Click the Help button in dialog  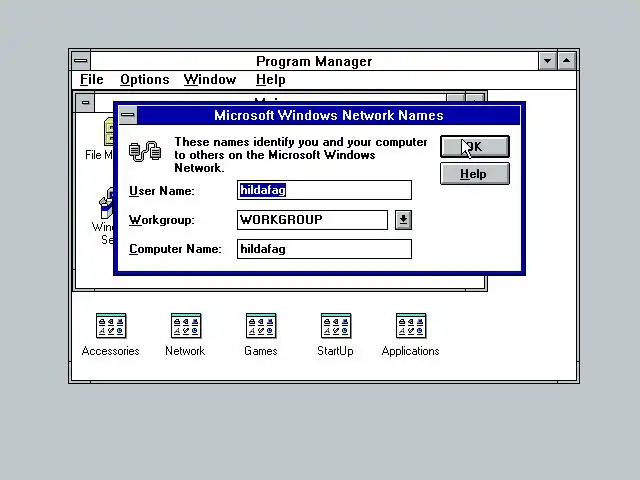coord(475,174)
